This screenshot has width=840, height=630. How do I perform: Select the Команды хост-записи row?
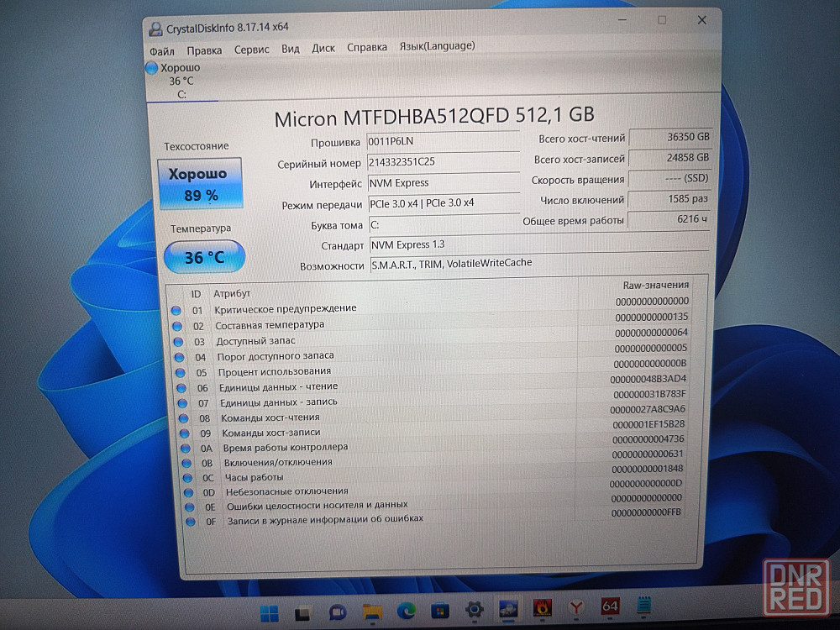tap(434, 428)
